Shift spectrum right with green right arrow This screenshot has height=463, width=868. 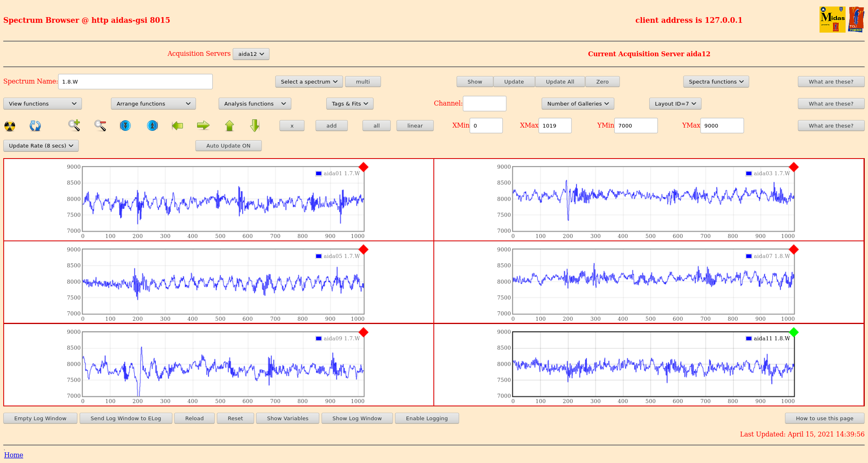click(x=203, y=126)
